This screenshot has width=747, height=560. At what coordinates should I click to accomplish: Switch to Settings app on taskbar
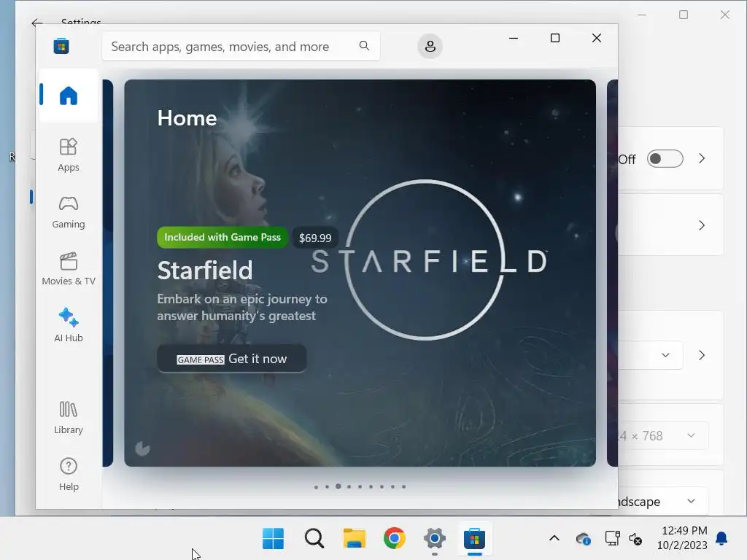tap(435, 539)
